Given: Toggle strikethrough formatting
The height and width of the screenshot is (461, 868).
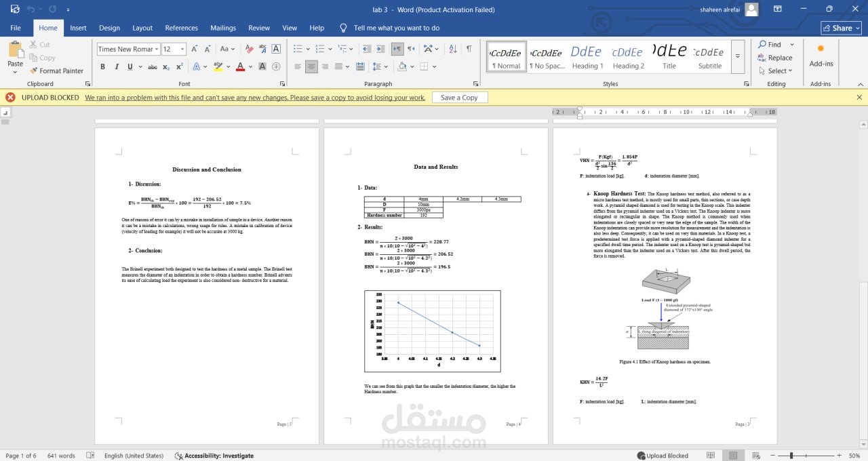Looking at the screenshot, I should [x=153, y=66].
